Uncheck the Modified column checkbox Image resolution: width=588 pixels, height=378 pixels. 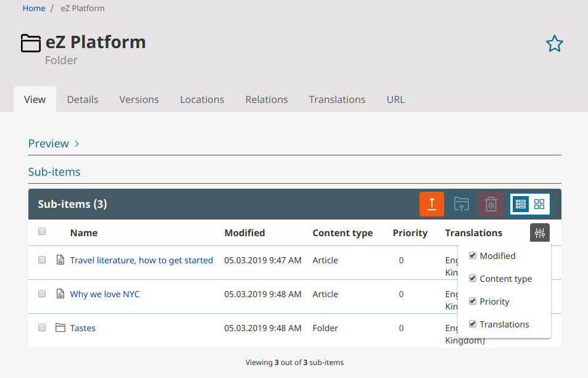pyautogui.click(x=473, y=255)
